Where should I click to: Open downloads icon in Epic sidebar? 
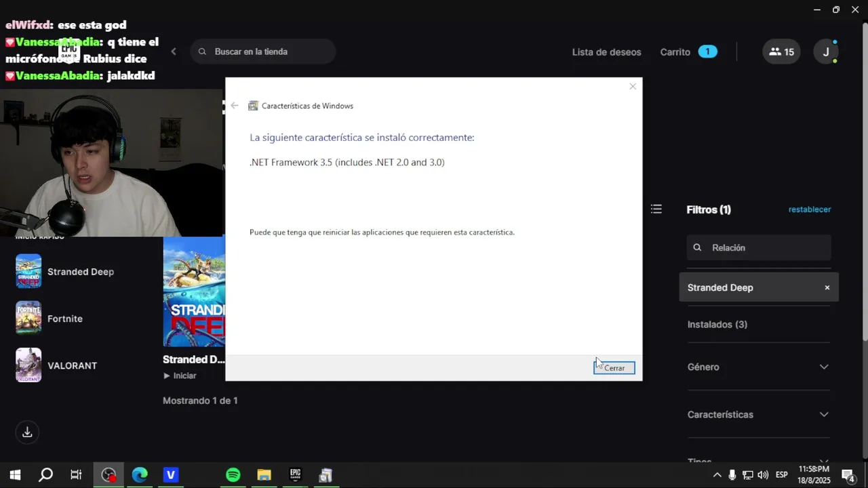tap(27, 432)
